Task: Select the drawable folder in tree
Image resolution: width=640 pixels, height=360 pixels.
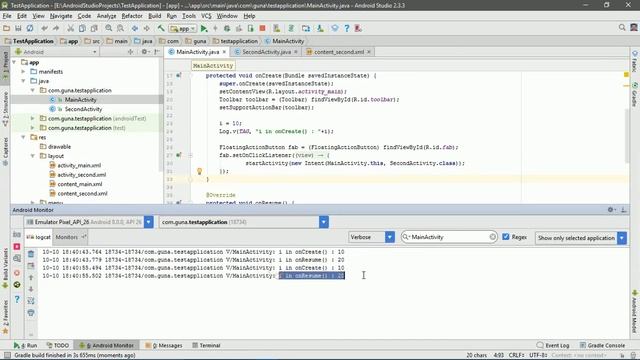Action: click(x=59, y=147)
